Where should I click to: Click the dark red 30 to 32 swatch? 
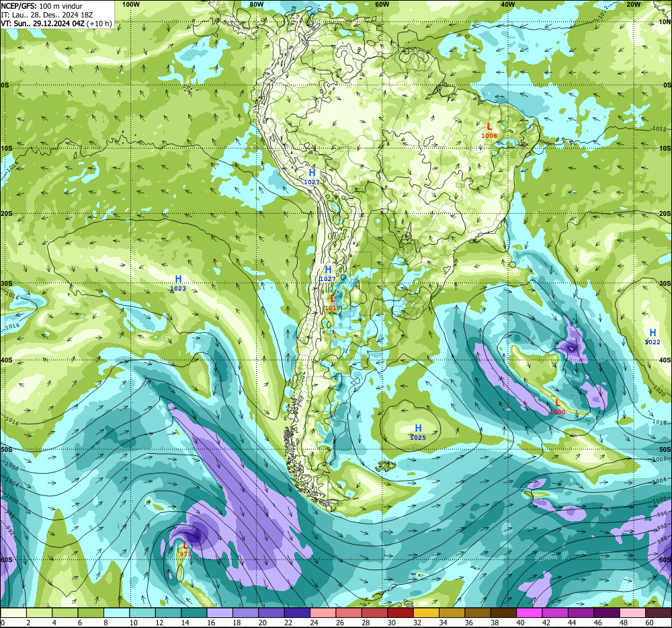(401, 613)
